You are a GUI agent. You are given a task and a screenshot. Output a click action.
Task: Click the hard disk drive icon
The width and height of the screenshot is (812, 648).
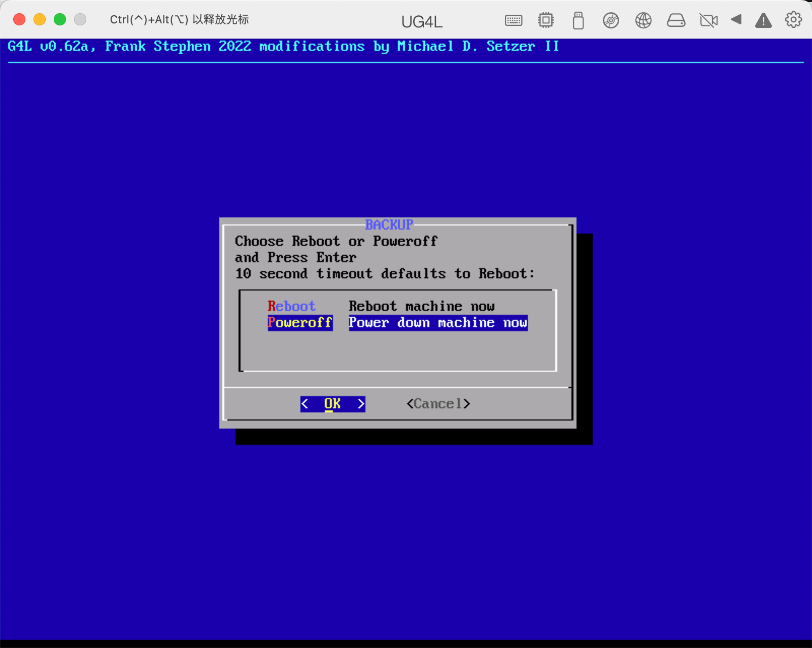click(676, 20)
